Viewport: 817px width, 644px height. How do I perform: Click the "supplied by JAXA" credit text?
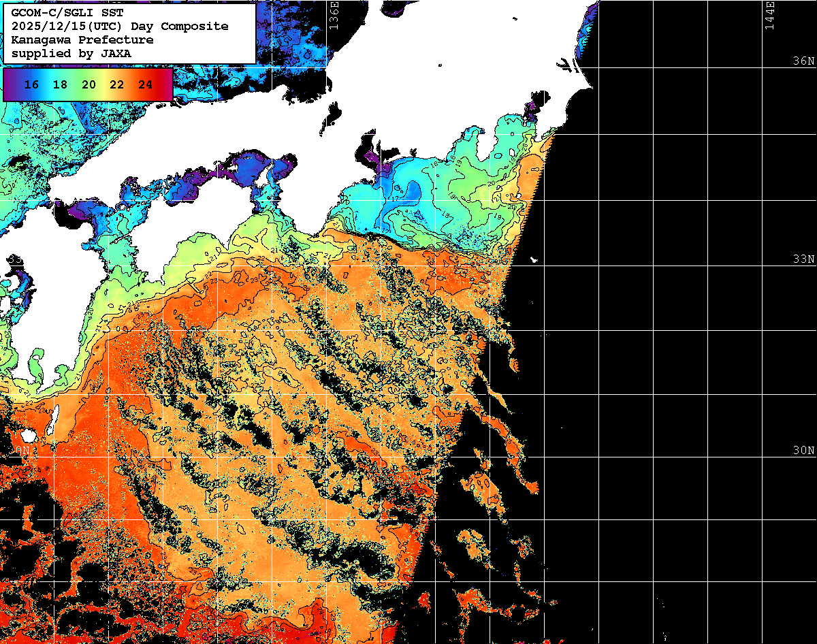click(71, 53)
